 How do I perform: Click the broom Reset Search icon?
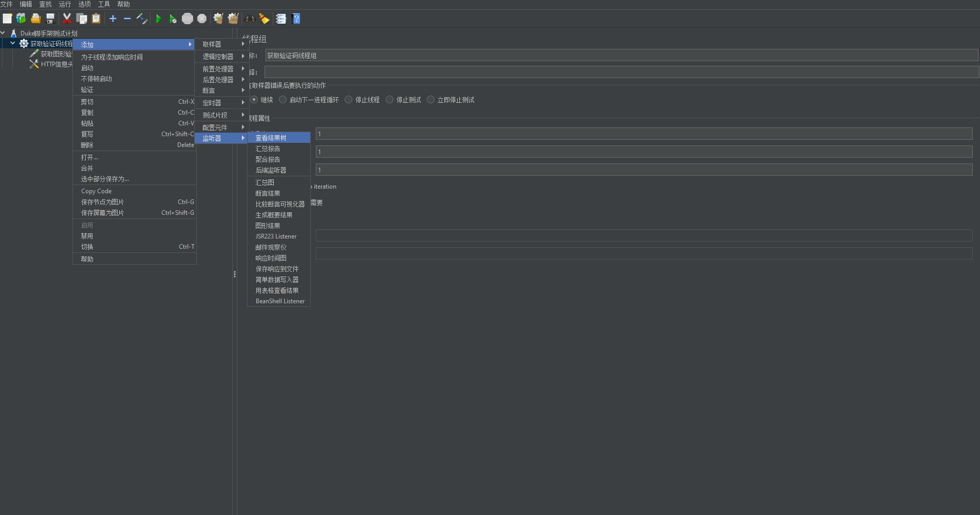pos(264,19)
